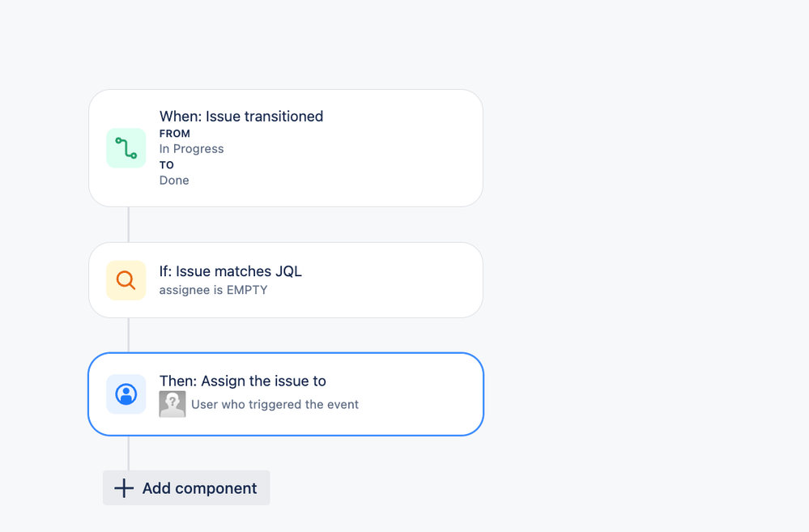Click the TO label in the trigger card

166,165
